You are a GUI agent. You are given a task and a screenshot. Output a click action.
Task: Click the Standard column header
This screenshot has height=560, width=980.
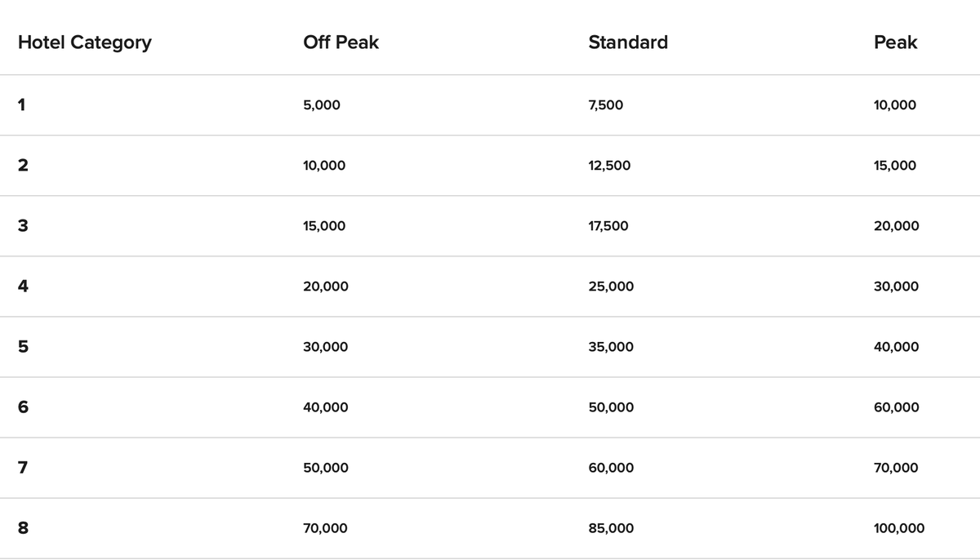(628, 42)
